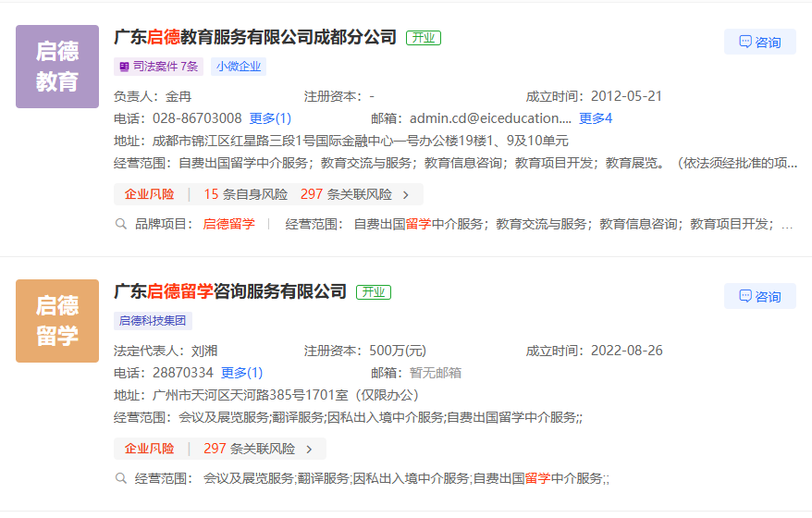Click 15 条自身风险 count
The width and height of the screenshot is (812, 518).
(245, 194)
